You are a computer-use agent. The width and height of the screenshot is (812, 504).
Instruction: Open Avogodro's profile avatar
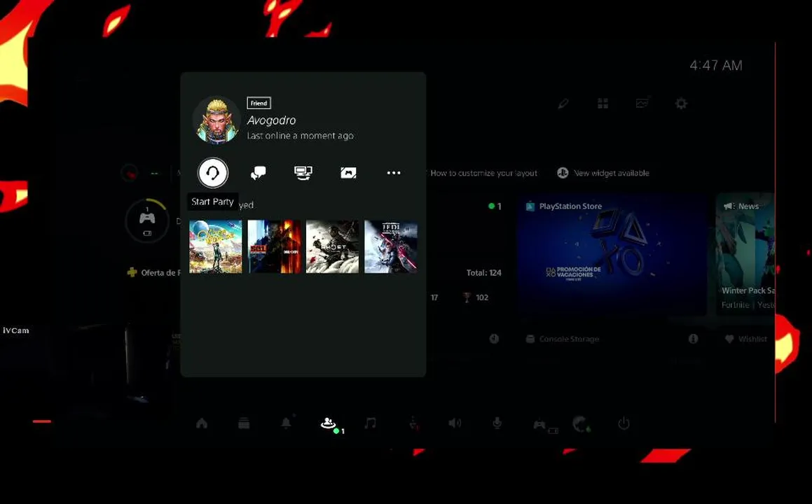click(x=216, y=120)
